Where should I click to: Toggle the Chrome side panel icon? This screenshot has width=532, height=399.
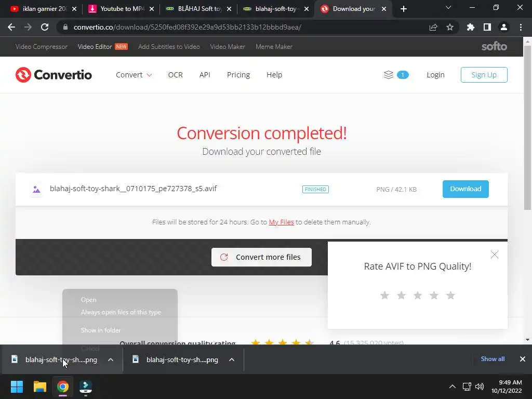click(x=487, y=27)
